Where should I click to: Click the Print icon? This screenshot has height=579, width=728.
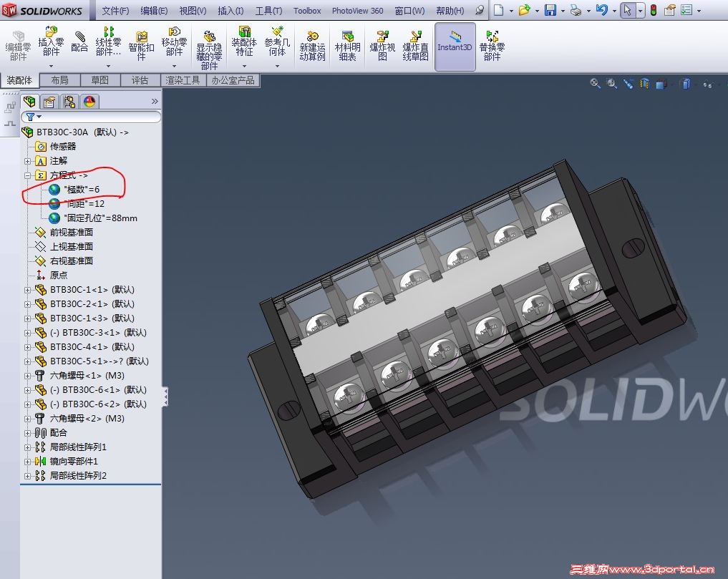(x=576, y=10)
